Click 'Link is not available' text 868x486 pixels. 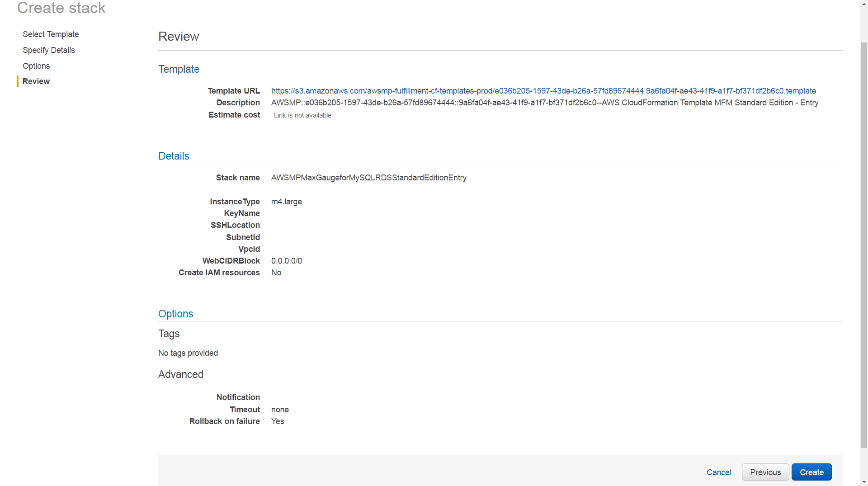pos(302,115)
